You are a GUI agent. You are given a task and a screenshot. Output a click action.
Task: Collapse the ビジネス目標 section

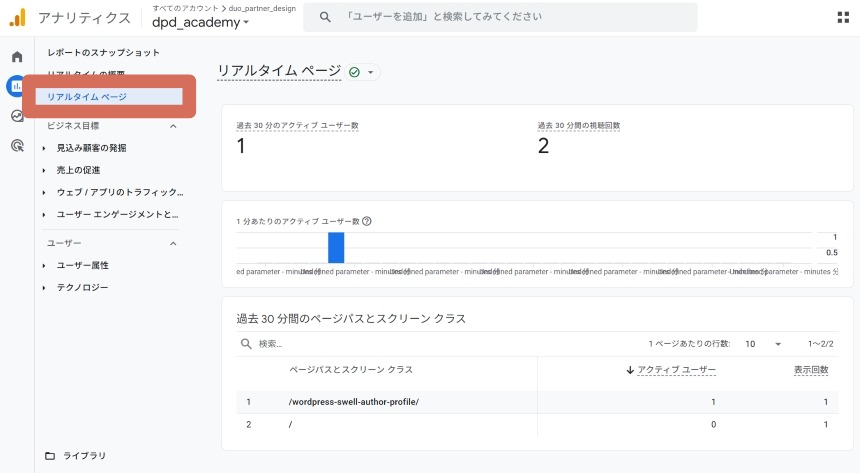tap(172, 126)
